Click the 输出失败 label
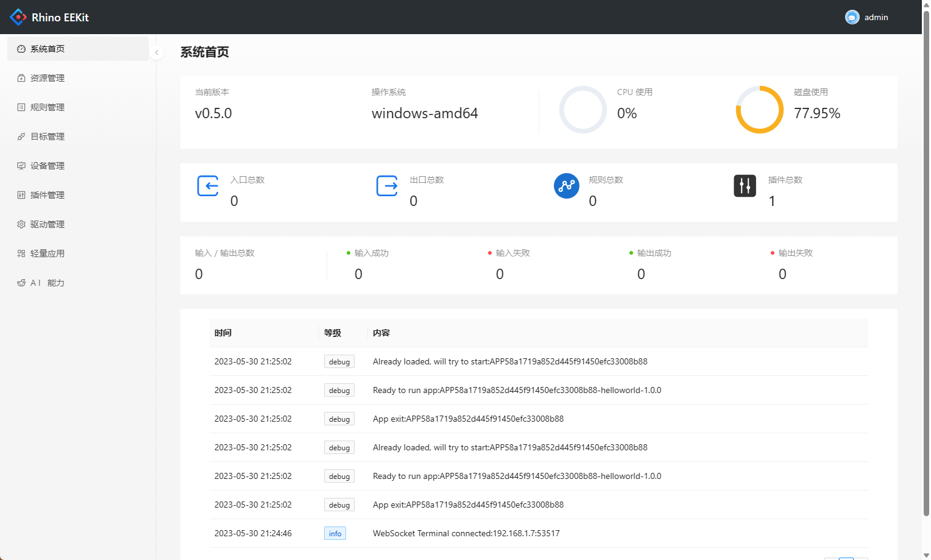Viewport: 931px width, 560px height. (796, 253)
